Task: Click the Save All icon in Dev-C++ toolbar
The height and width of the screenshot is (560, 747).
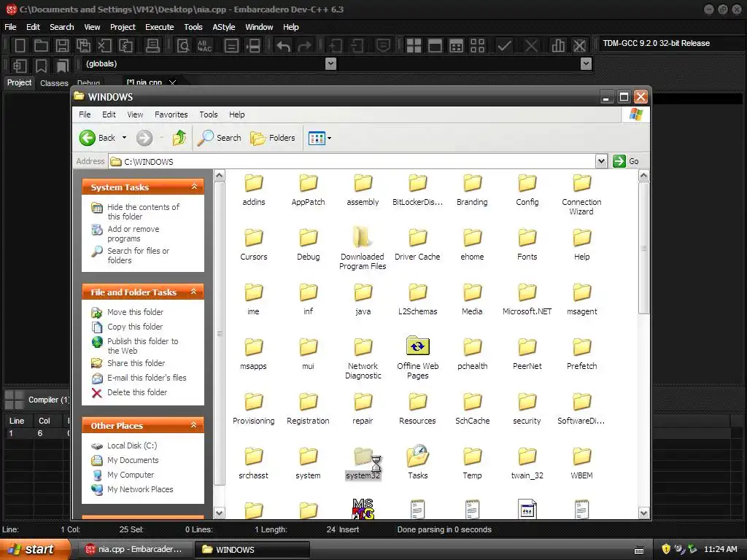Action: [x=83, y=46]
